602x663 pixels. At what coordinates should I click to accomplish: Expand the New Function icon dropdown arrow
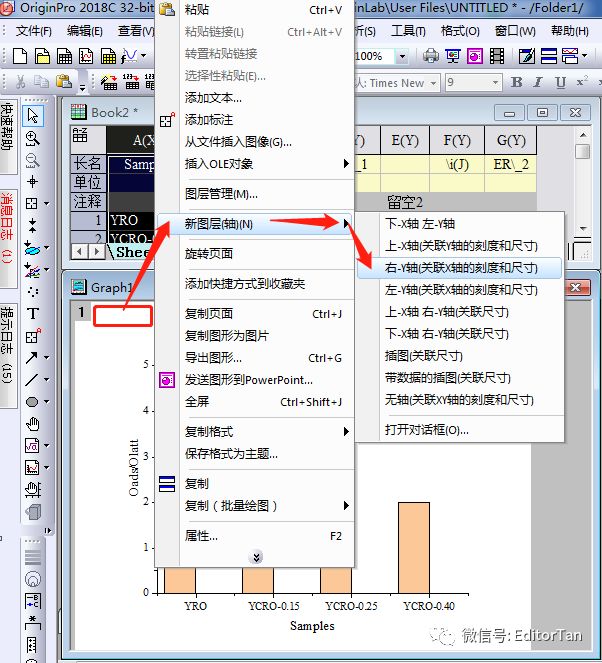[x=144, y=56]
